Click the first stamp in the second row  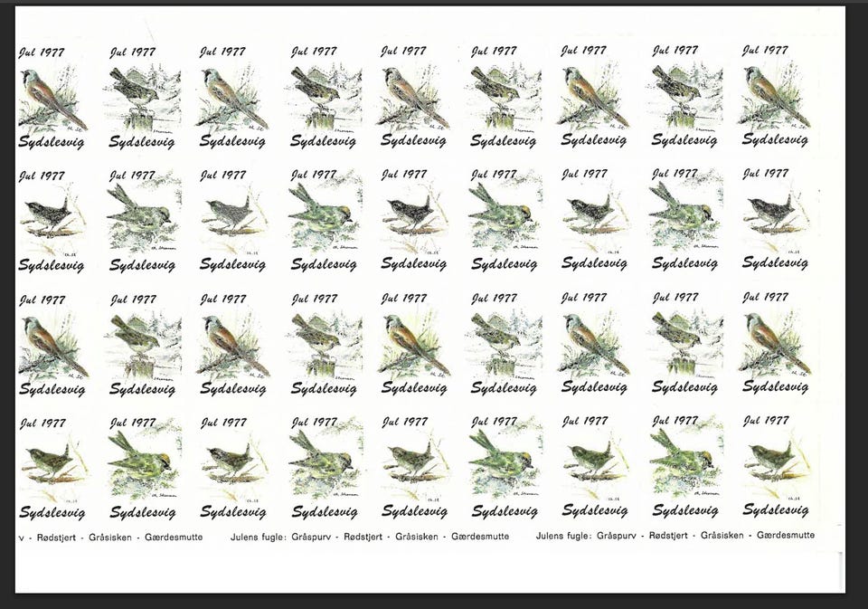[52, 222]
